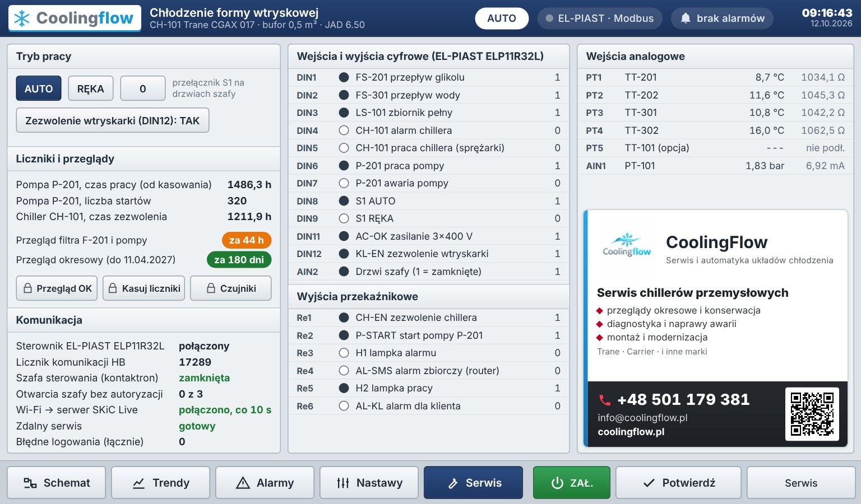Open the Czujniki sensors button

(231, 288)
